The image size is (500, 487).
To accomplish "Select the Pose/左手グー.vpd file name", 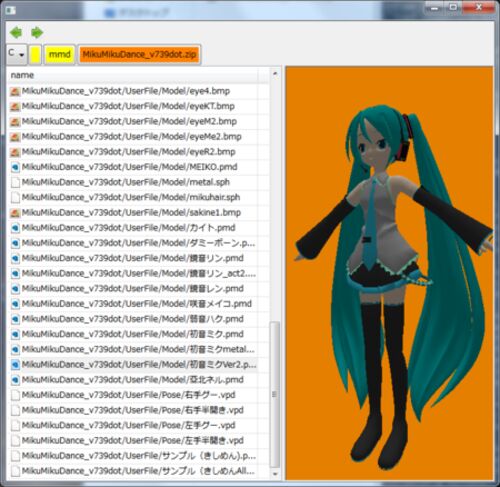I will tap(129, 425).
